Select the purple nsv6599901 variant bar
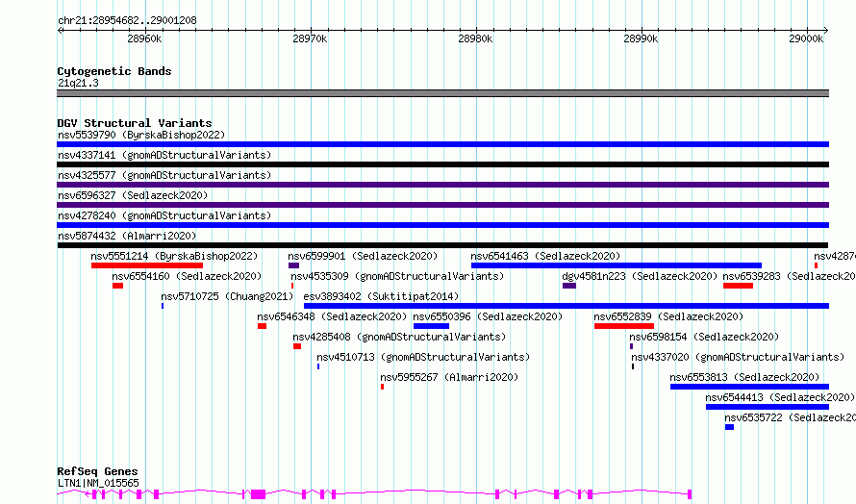856x504 pixels. 293,265
